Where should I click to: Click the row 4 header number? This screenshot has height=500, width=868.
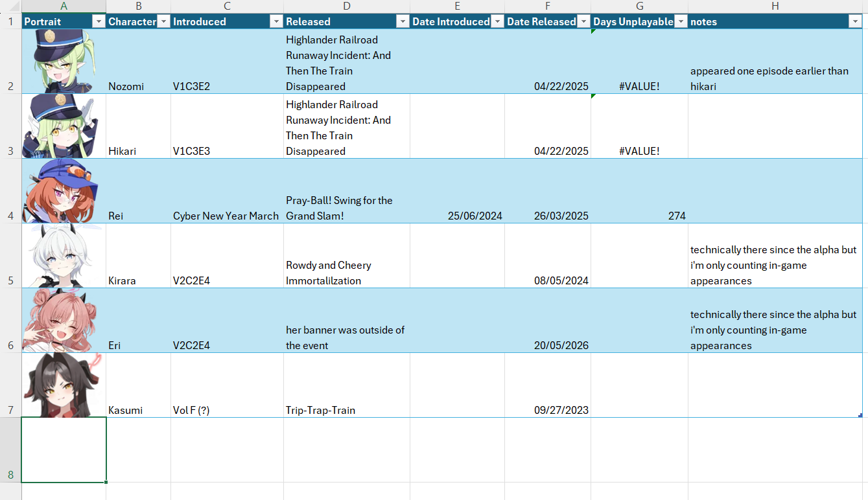[10, 191]
